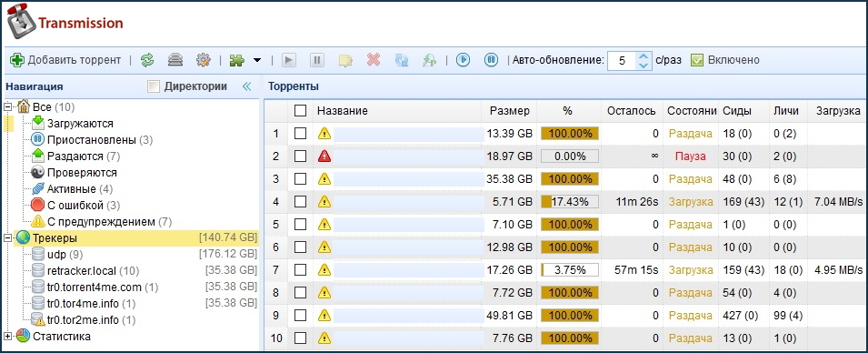
Task: Click the green puzzle piece plugin icon
Action: point(237,60)
